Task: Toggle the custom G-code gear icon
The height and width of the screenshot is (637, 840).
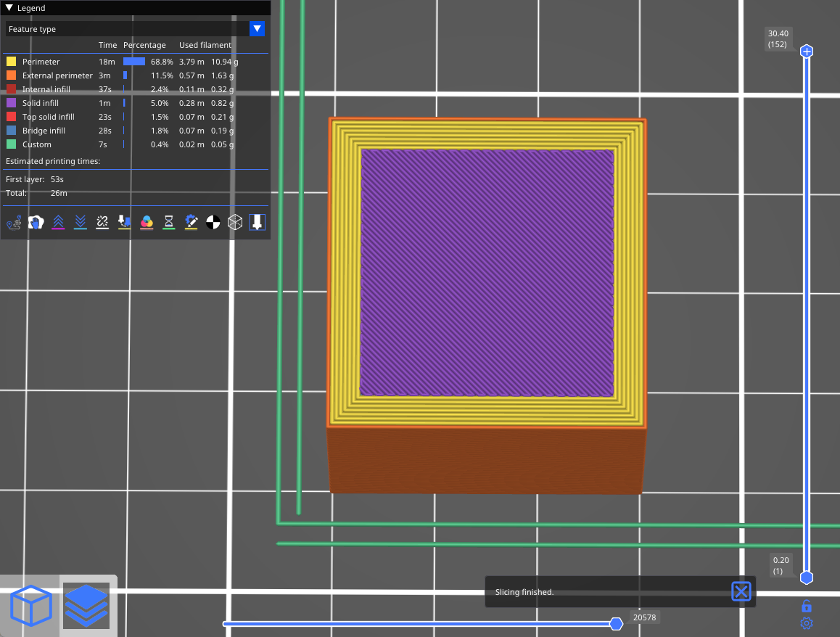Action: 191,222
